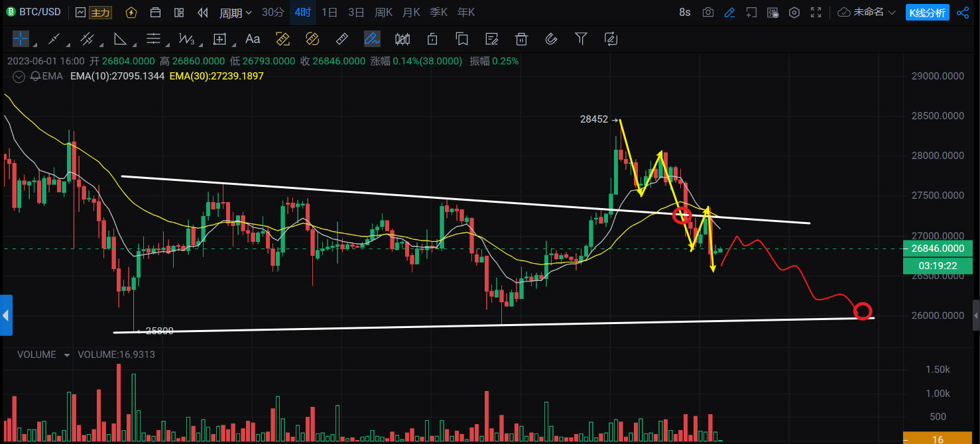Select the parallel channel lines tool
This screenshot has width=980, height=444.
(87, 39)
